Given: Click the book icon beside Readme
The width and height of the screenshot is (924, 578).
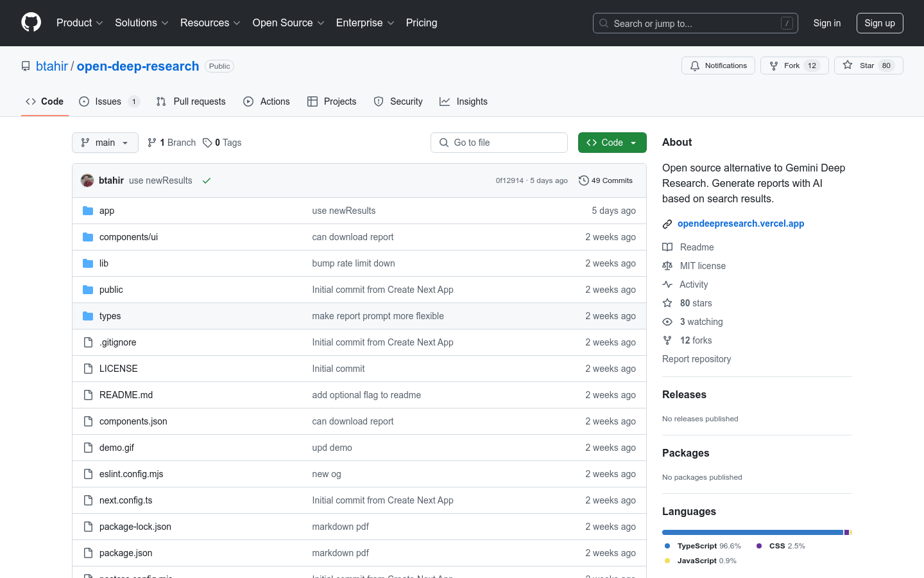Looking at the screenshot, I should 667,247.
